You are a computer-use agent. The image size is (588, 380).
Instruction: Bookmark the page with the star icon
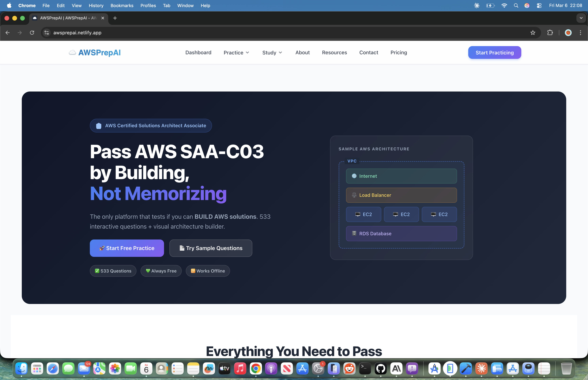(533, 32)
